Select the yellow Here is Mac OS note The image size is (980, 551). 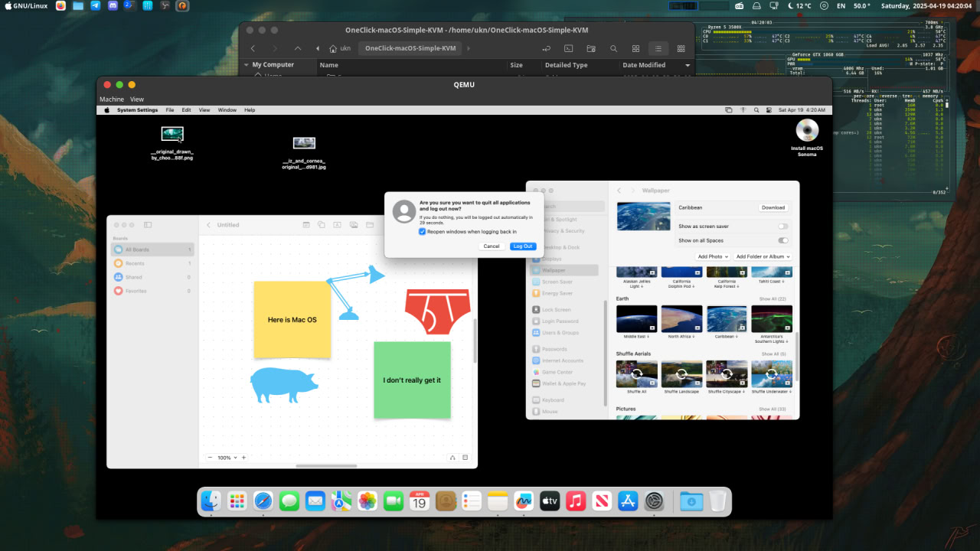[x=292, y=319]
